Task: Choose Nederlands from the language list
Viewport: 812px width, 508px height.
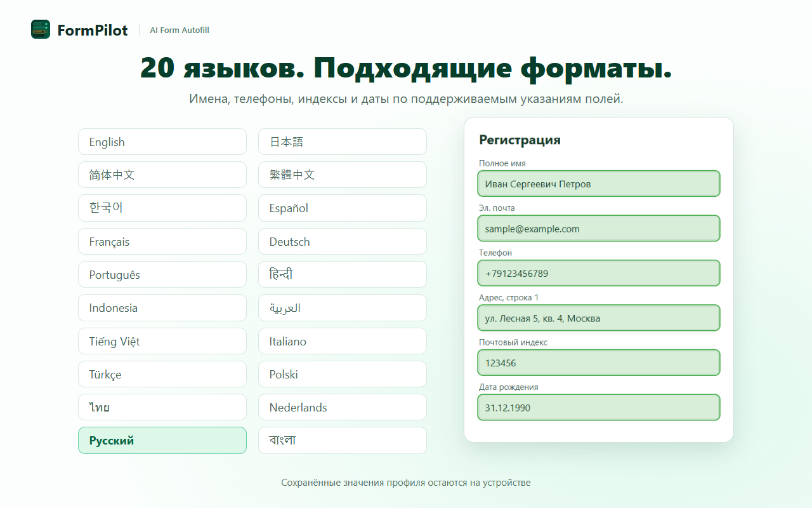Action: [x=343, y=407]
